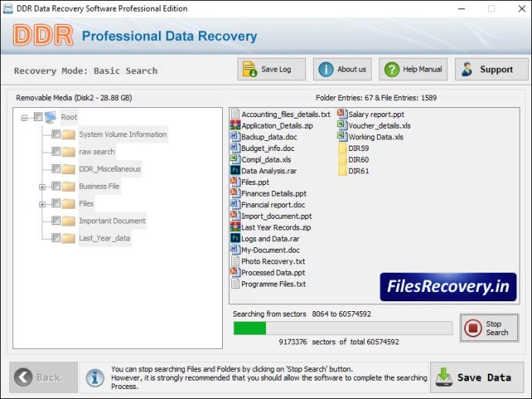Click the DDR logo in header
532x399 pixels.
click(x=43, y=35)
